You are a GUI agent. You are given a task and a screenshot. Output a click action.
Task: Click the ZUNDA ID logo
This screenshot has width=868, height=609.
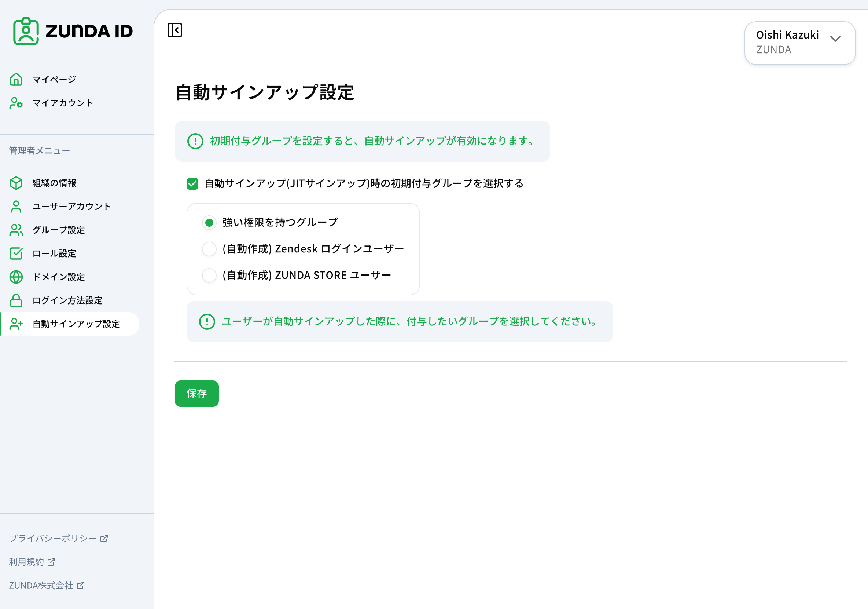coord(73,31)
